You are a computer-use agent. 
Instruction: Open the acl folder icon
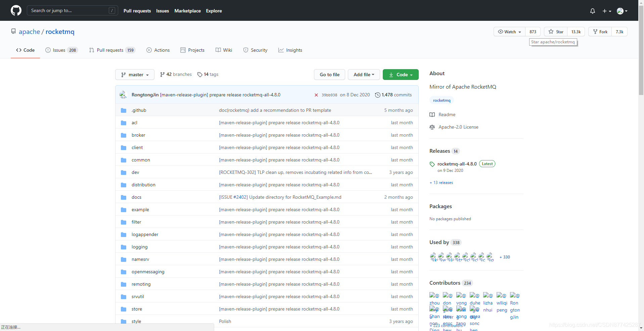point(124,123)
